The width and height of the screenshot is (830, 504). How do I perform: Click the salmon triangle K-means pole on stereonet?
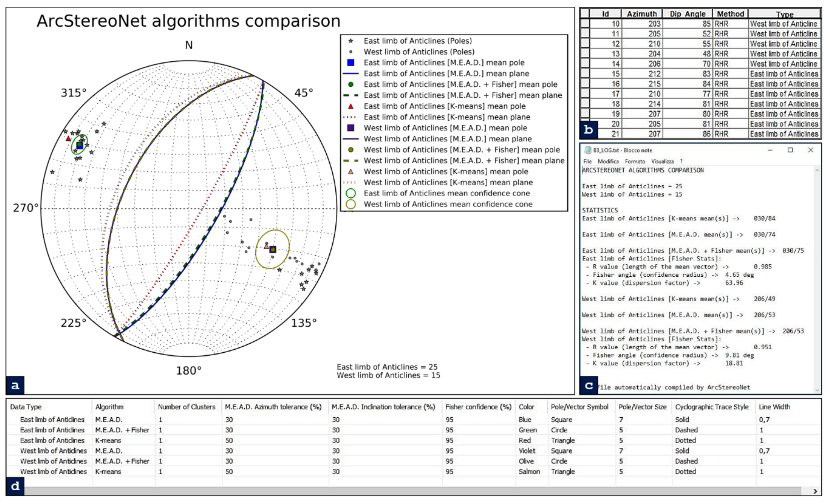[266, 247]
